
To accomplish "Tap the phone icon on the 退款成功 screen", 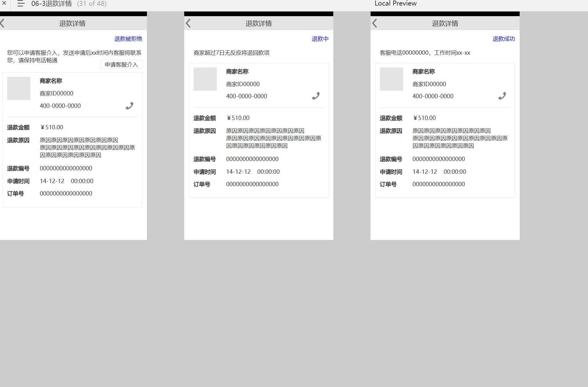I will click(502, 96).
